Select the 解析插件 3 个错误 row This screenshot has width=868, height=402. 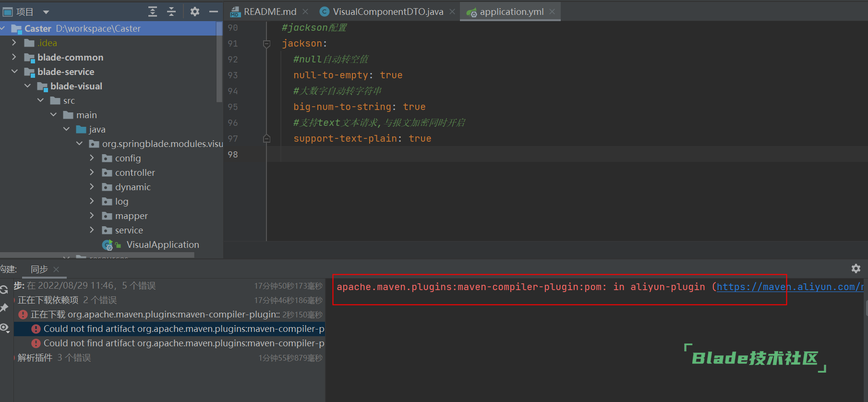coord(169,358)
